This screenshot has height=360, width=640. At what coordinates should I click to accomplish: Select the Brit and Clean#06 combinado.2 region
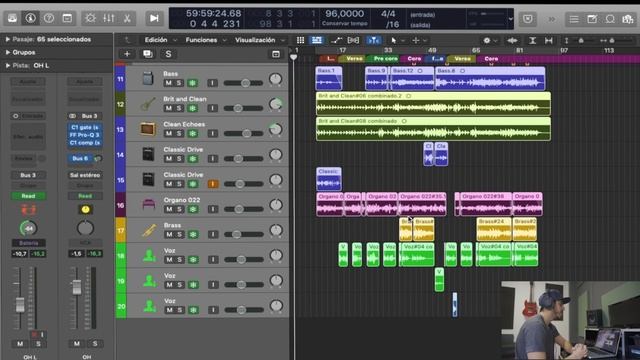(x=433, y=104)
